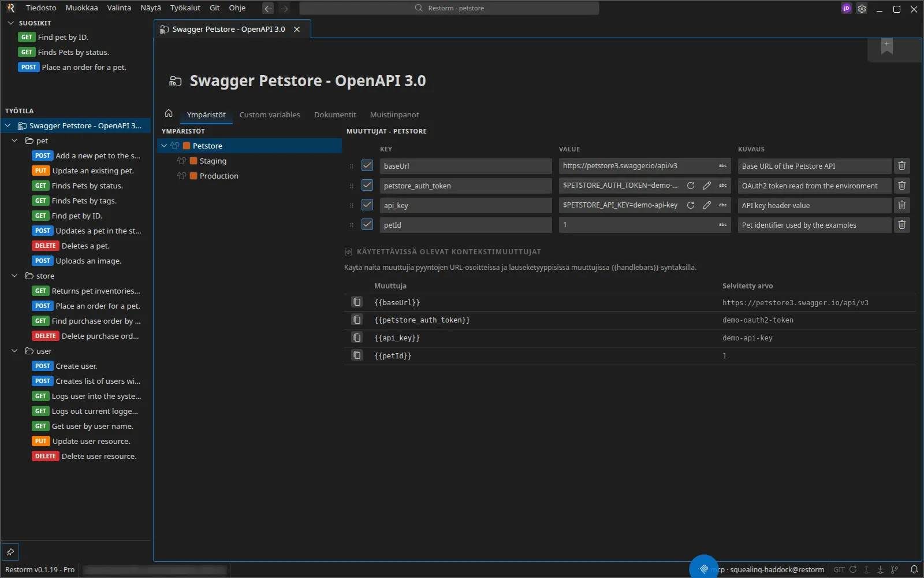Select the Staging environment
Viewport: 924px width, 578px height.
213,161
